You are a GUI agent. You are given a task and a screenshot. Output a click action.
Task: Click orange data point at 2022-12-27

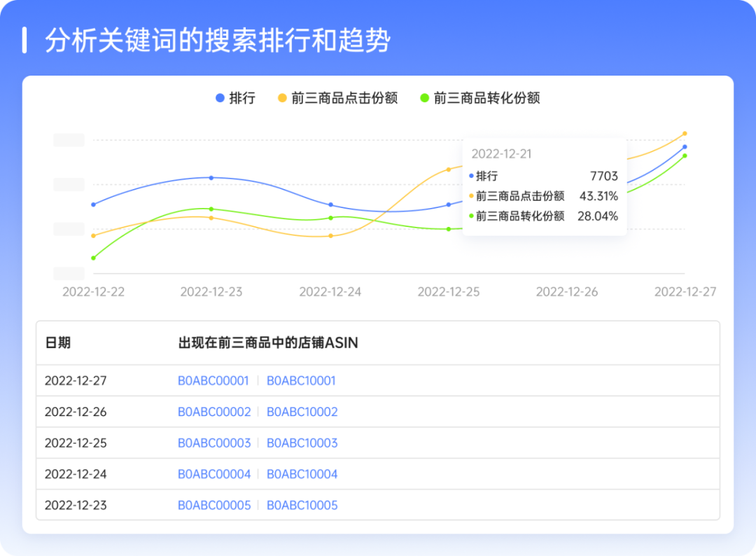[x=685, y=134]
